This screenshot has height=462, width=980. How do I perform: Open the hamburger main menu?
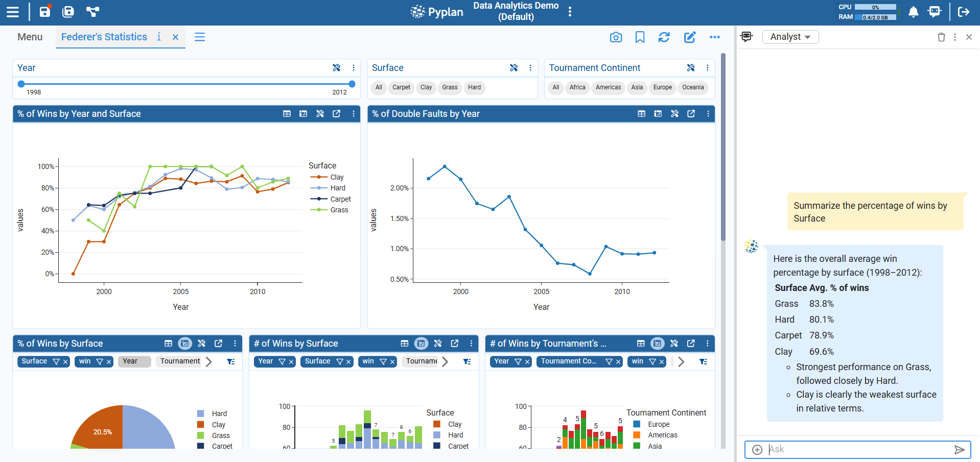(x=13, y=12)
